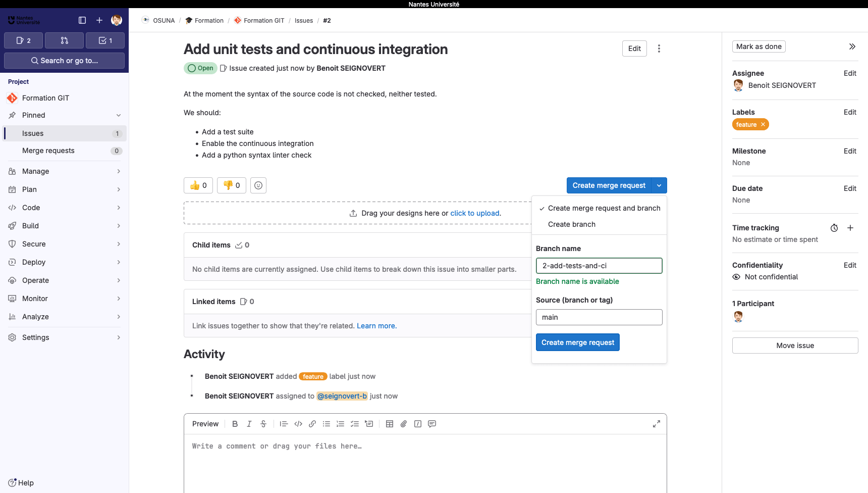Open the user avatar menu
868x493 pixels.
point(117,20)
